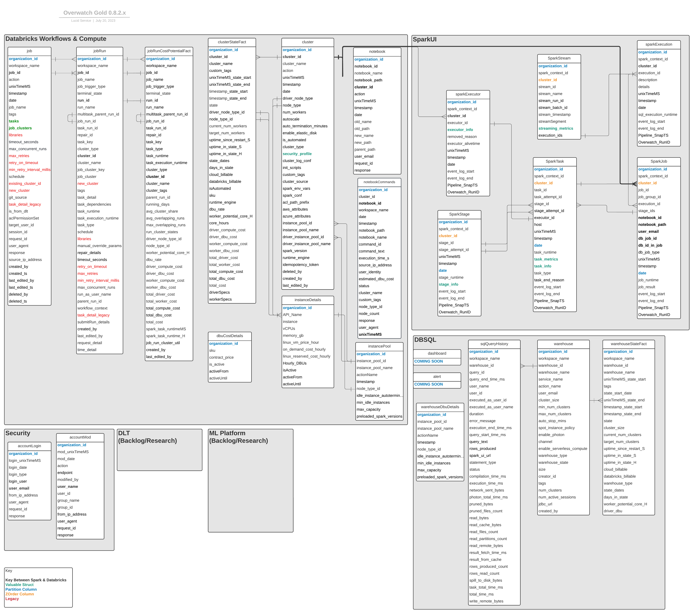Select the sqlQueryHistory table header
Image resolution: width=690 pixels, height=616 pixels.
494,344
